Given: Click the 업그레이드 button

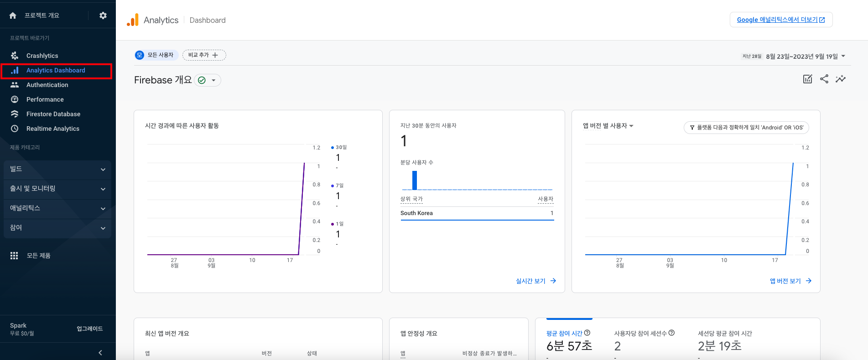Looking at the screenshot, I should coord(90,329).
